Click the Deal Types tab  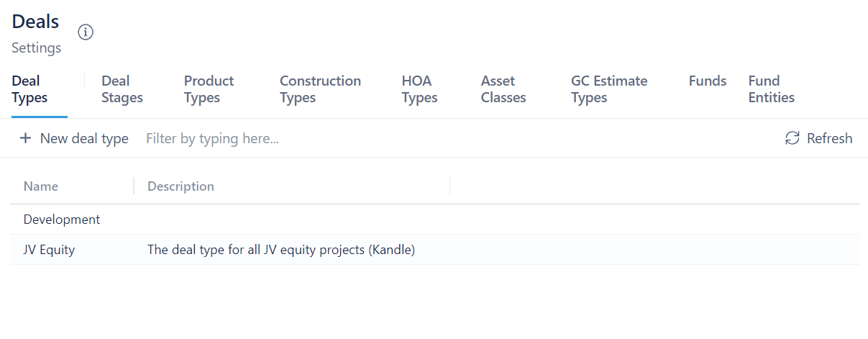point(29,89)
